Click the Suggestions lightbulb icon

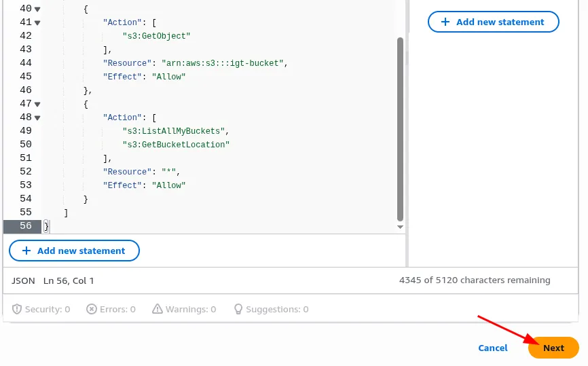pos(238,309)
